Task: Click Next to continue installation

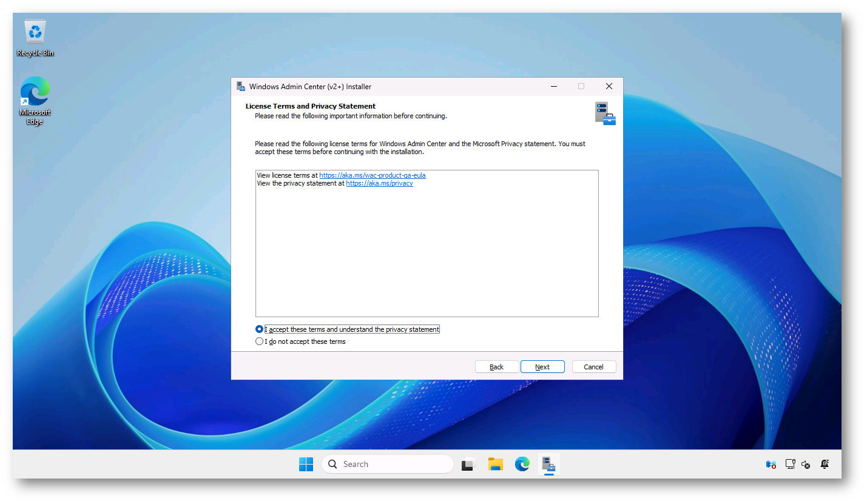Action: click(542, 366)
